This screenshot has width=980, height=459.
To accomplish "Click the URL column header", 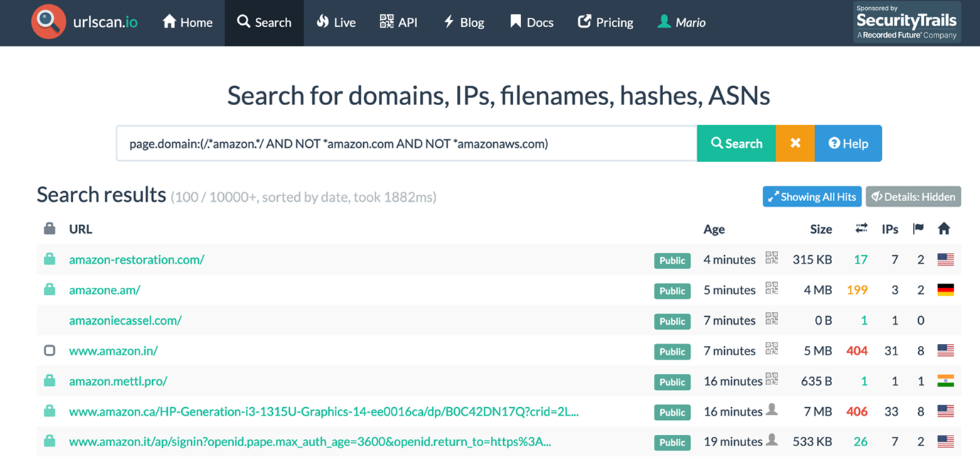I will pos(80,229).
